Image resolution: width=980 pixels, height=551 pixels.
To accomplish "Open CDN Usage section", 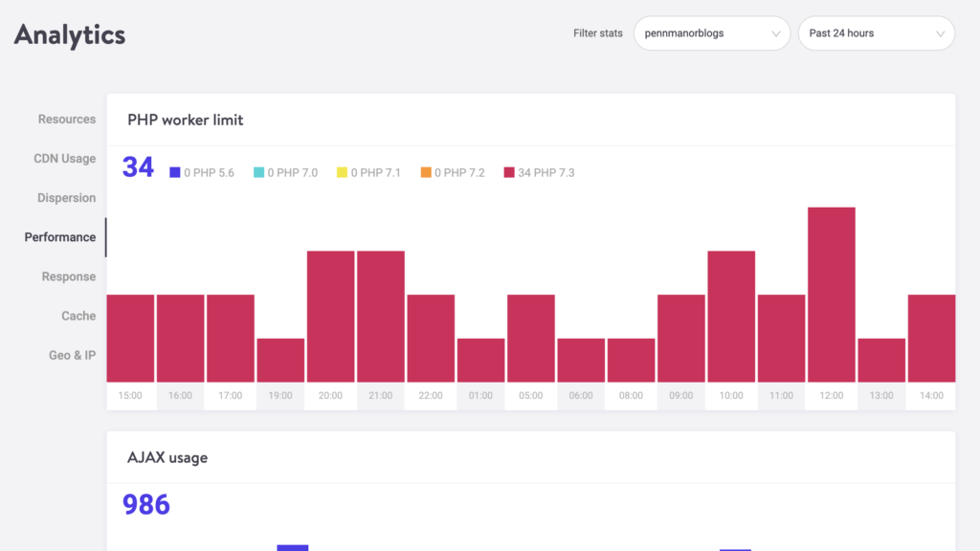I will tap(65, 159).
